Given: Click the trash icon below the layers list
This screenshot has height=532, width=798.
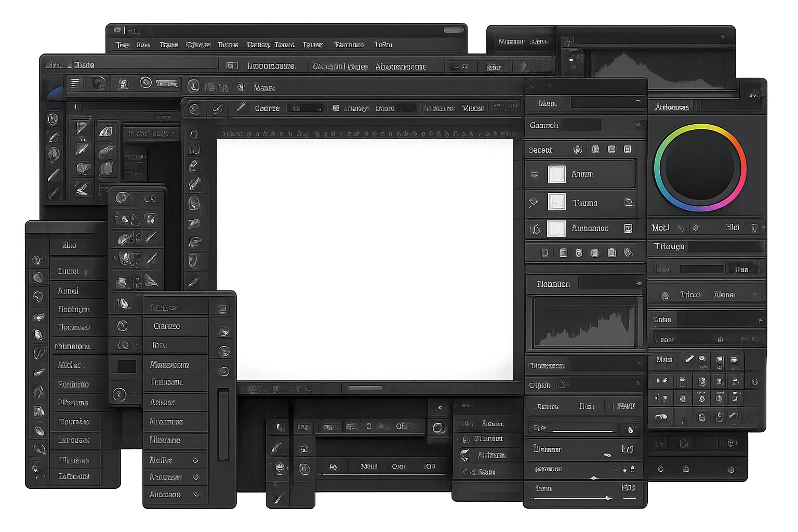Looking at the screenshot, I should (x=611, y=253).
